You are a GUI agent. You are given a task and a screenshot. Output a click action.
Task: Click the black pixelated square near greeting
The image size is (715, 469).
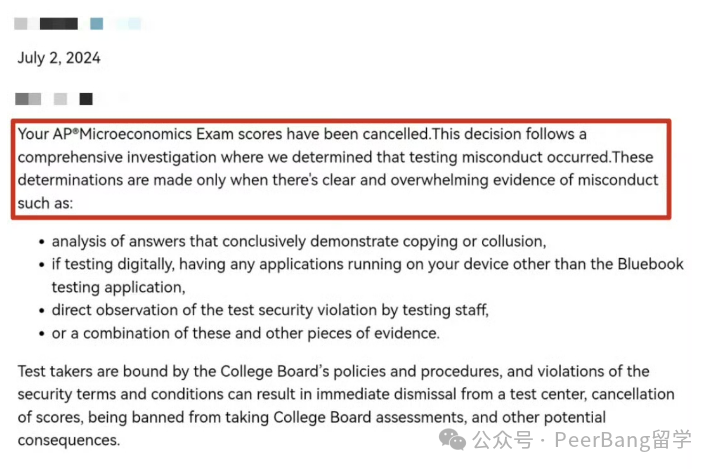(86, 99)
